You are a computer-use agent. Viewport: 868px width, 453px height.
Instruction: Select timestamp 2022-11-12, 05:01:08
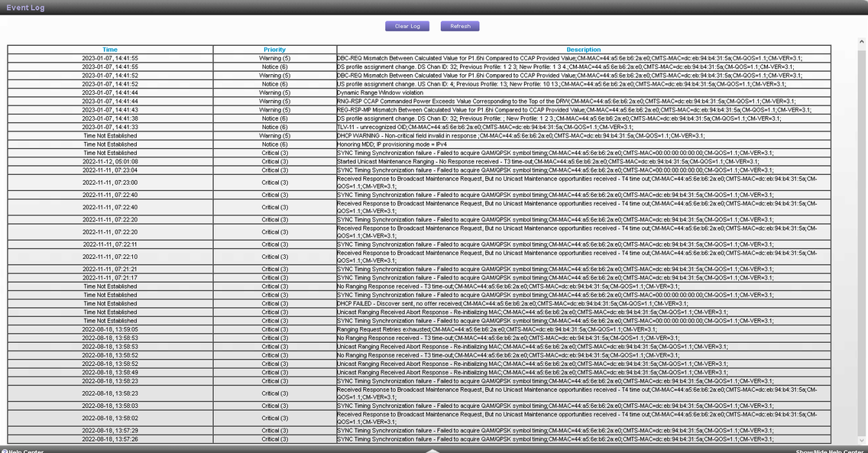click(x=109, y=161)
